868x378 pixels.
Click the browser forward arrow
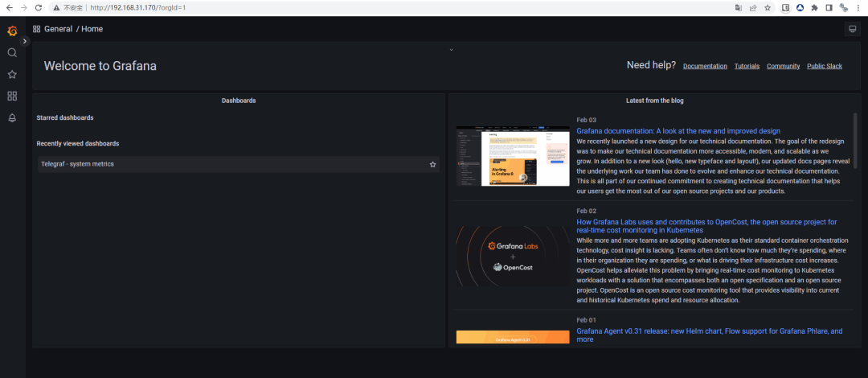click(x=24, y=8)
